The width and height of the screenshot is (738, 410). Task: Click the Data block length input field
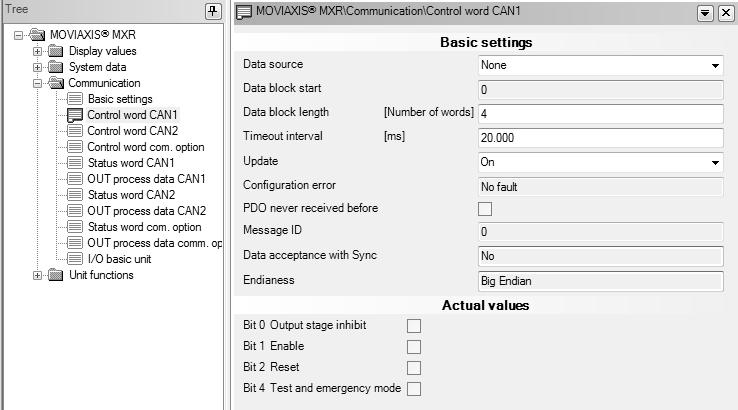pos(601,114)
